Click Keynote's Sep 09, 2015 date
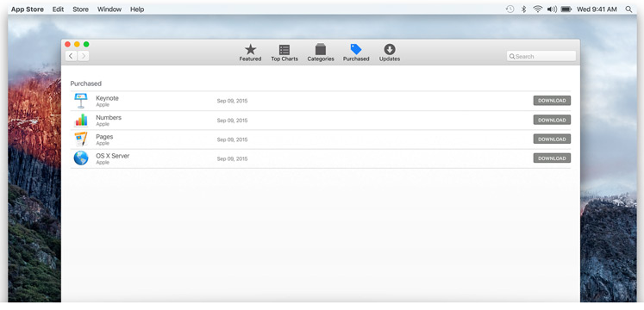 tap(232, 101)
